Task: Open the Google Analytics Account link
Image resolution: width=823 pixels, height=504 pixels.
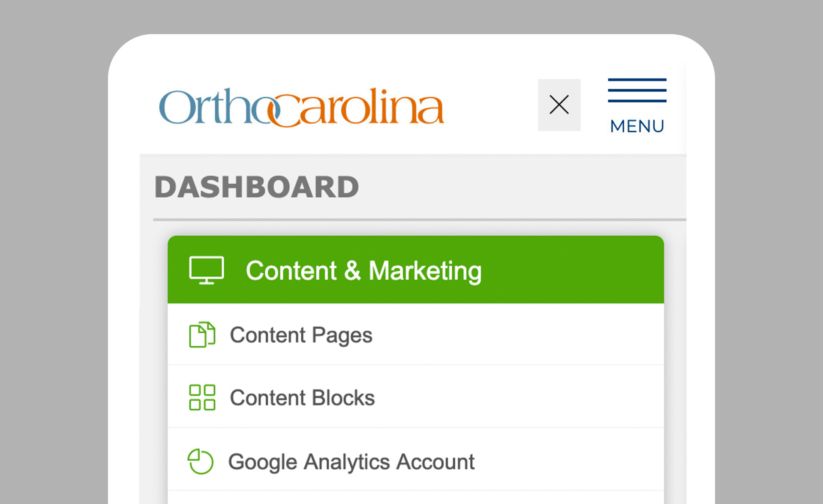Action: click(x=351, y=462)
